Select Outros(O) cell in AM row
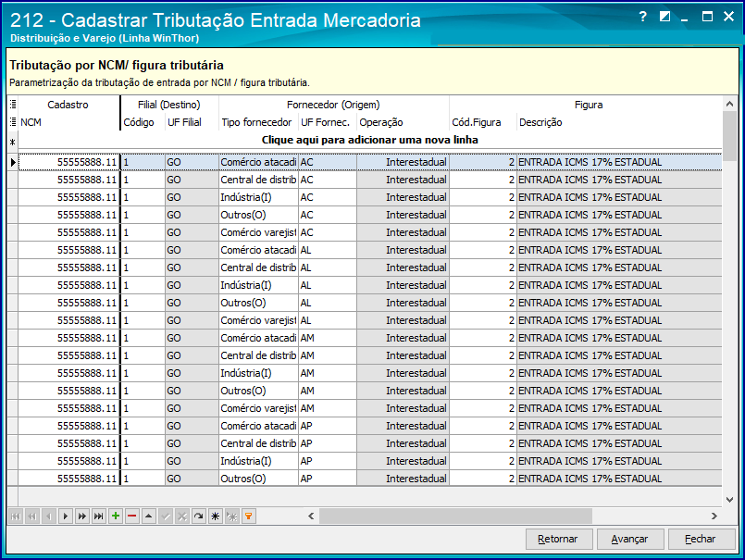The width and height of the screenshot is (745, 560). pyautogui.click(x=258, y=391)
